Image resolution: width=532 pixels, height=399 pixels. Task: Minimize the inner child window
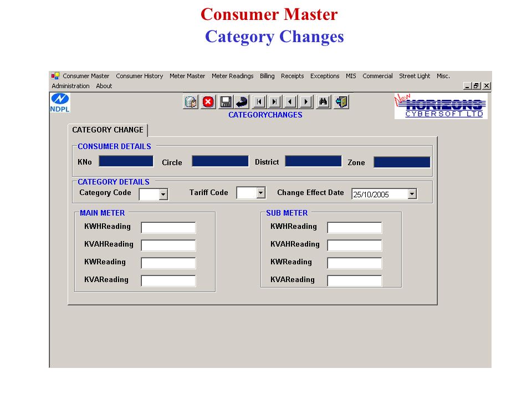click(467, 86)
